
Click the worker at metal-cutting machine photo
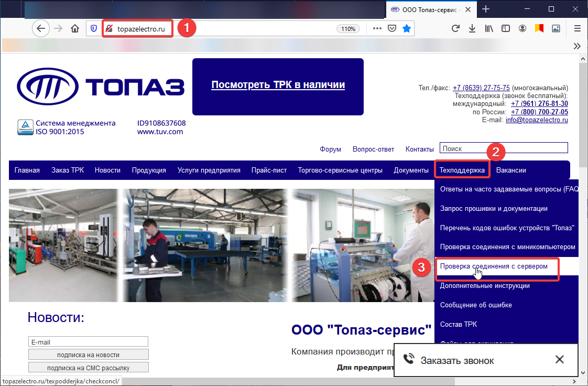point(205,245)
